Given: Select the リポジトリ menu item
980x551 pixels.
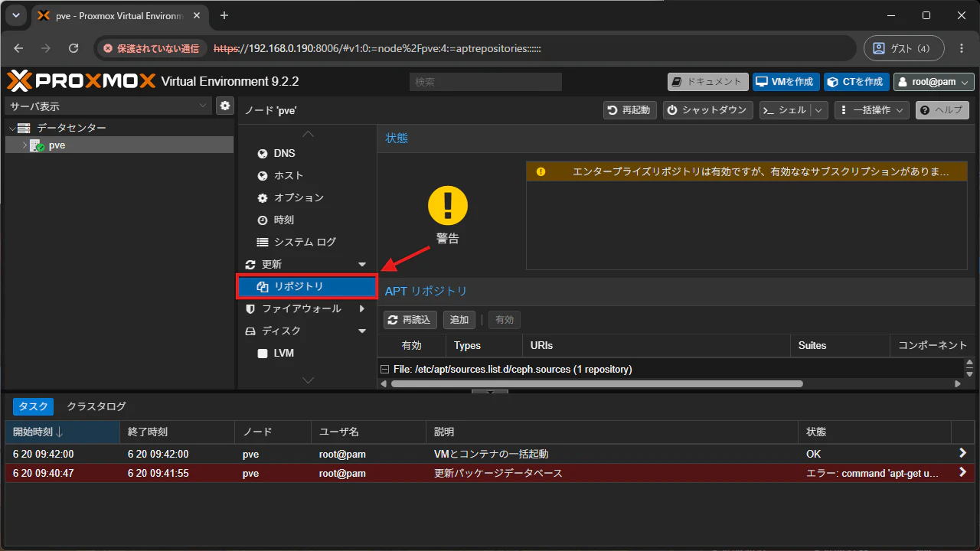Looking at the screenshot, I should [307, 286].
